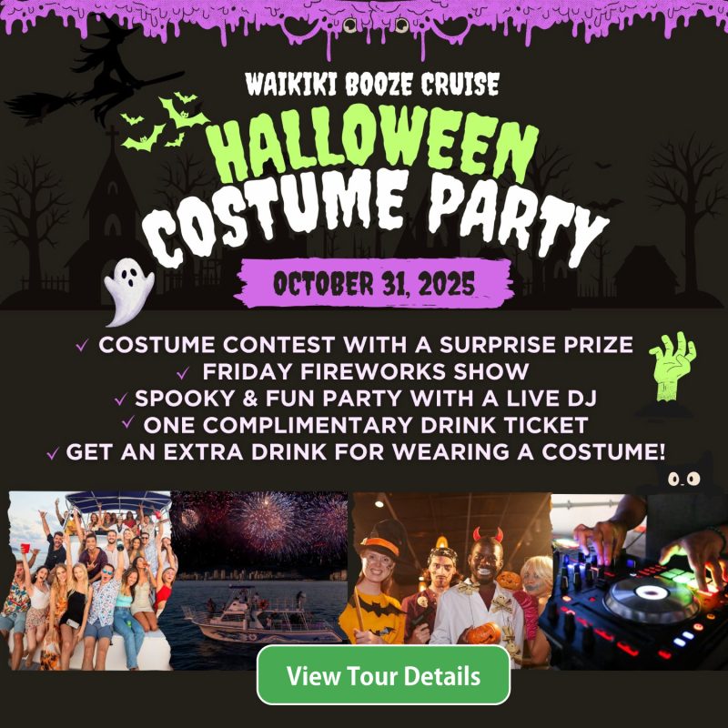Click the View Tour Details button
728x728 pixels.
click(383, 675)
